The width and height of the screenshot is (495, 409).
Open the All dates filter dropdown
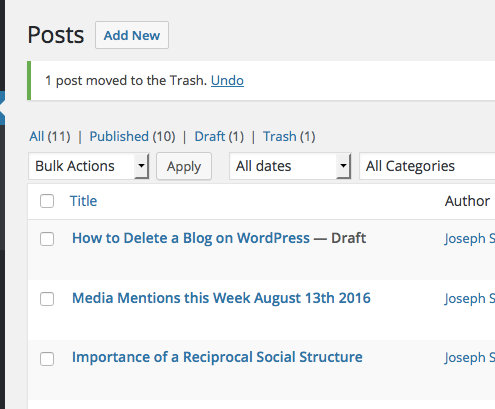[x=290, y=166]
